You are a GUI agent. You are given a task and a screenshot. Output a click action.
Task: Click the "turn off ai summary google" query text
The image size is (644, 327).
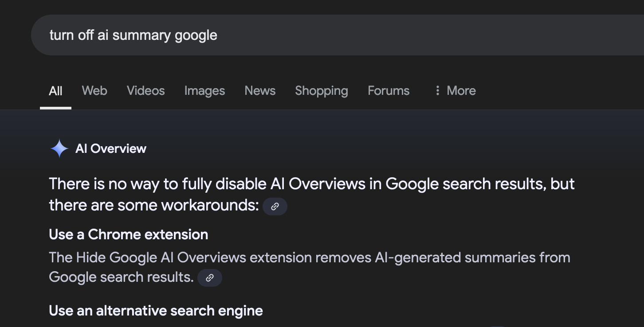coord(133,35)
